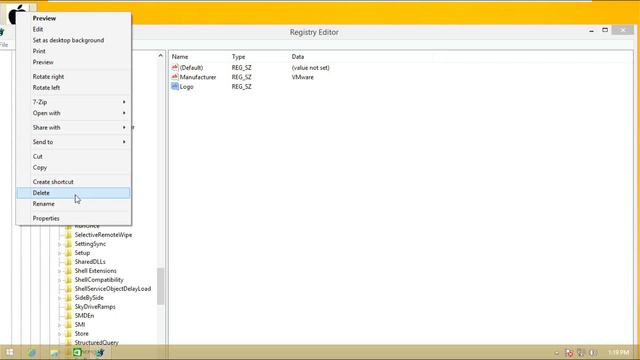
Task: Click the tree pane scroll-up arrow
Action: 160,56
